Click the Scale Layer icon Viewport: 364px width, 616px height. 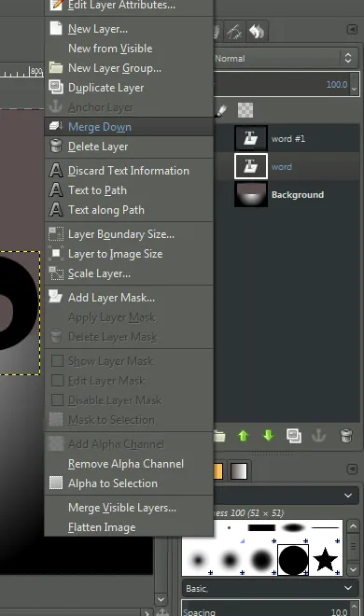click(x=56, y=273)
